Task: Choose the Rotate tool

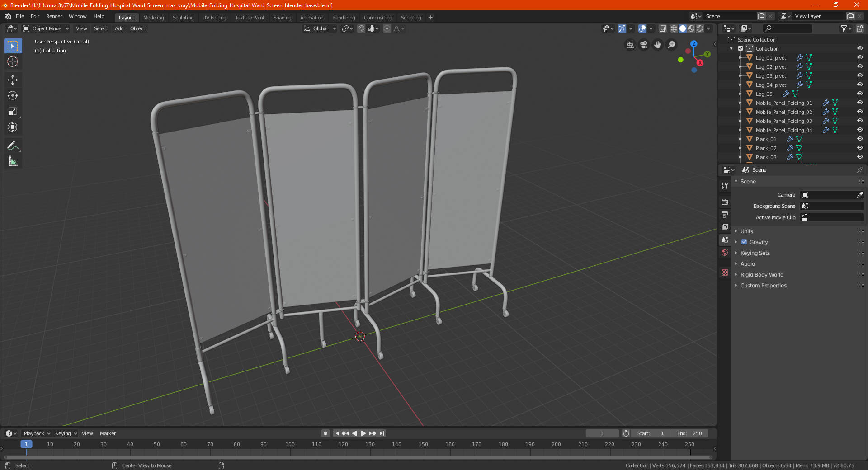Action: click(x=13, y=95)
